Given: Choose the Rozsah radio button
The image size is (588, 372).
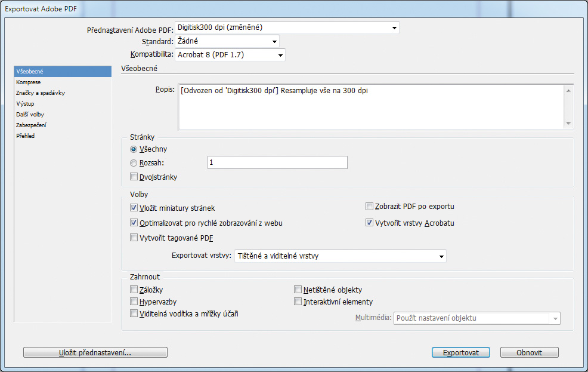Looking at the screenshot, I should (x=134, y=163).
